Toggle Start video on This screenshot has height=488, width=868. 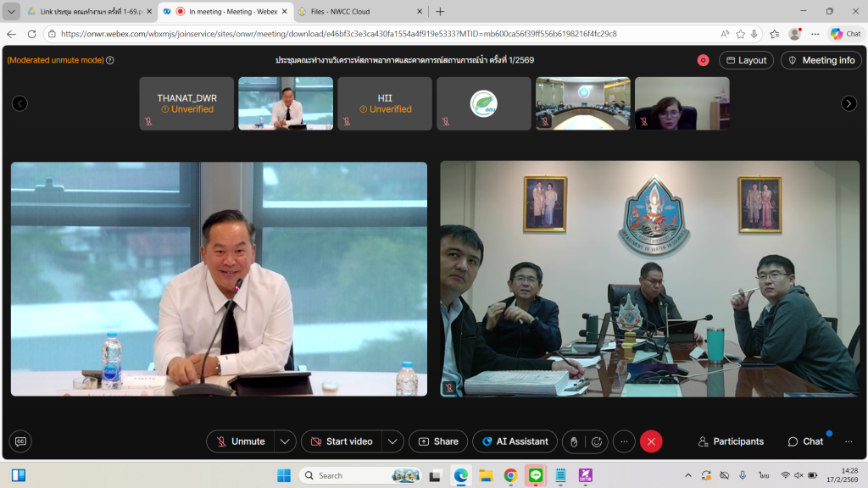pos(341,441)
